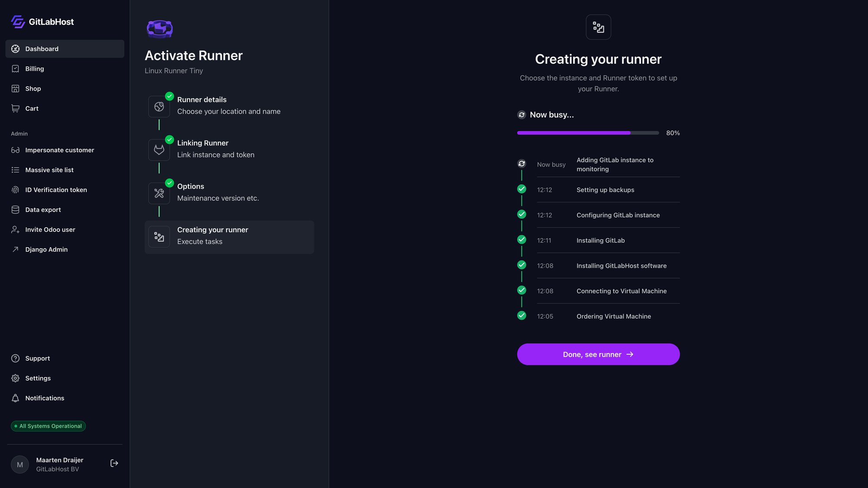The width and height of the screenshot is (868, 488).
Task: Click the Billing credit card icon
Action: click(x=15, y=69)
